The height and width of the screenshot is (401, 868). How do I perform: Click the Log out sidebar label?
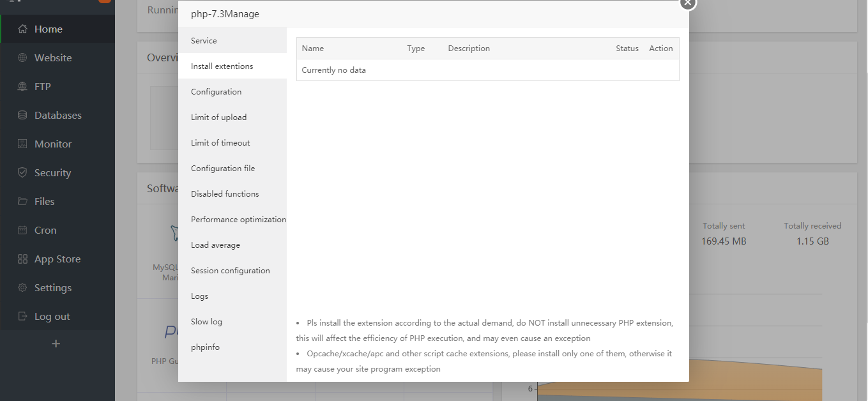[52, 316]
